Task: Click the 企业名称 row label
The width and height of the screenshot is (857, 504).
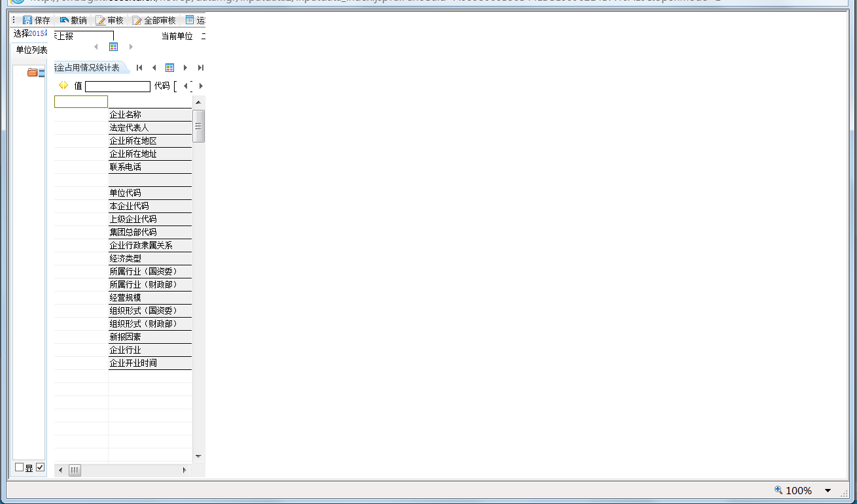Action: point(150,114)
